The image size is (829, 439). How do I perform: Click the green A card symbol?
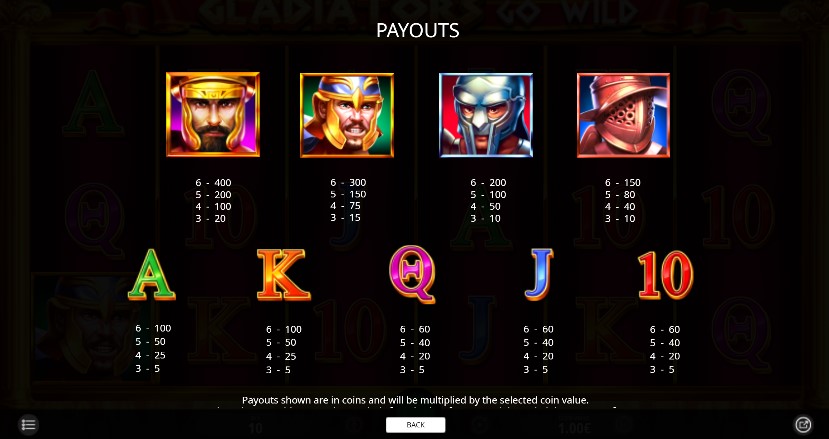[152, 275]
